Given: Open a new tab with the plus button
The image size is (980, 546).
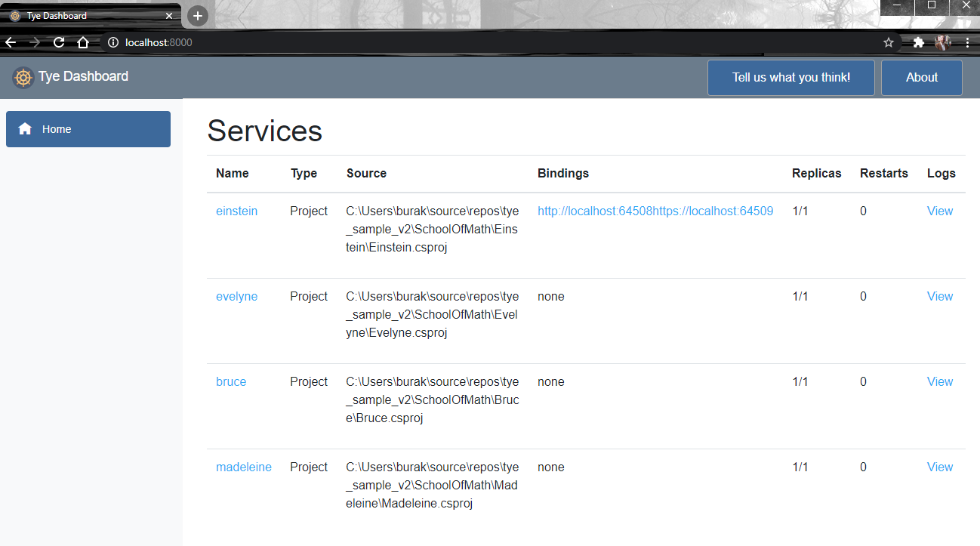Looking at the screenshot, I should click(x=197, y=16).
